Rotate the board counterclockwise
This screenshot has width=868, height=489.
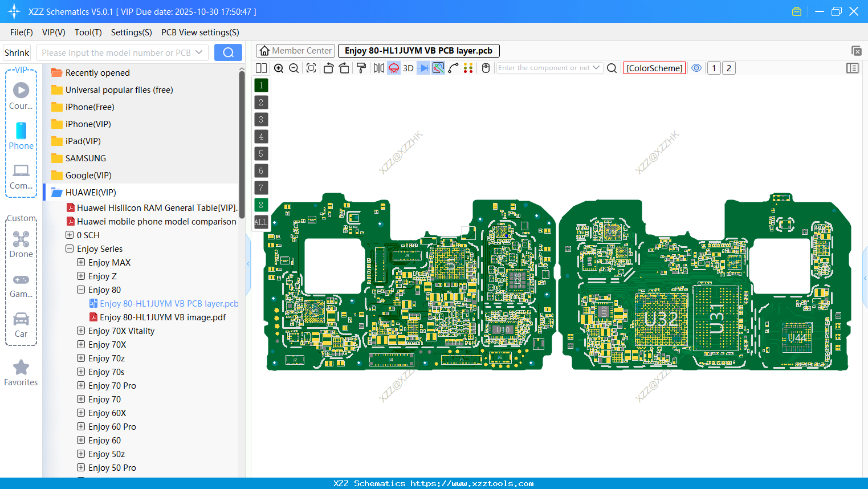coord(328,68)
